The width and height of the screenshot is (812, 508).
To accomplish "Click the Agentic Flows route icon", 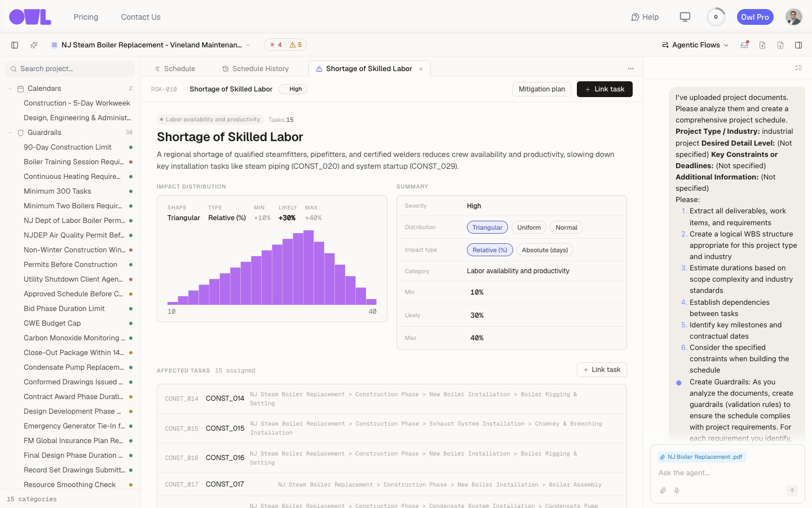I will (x=665, y=45).
